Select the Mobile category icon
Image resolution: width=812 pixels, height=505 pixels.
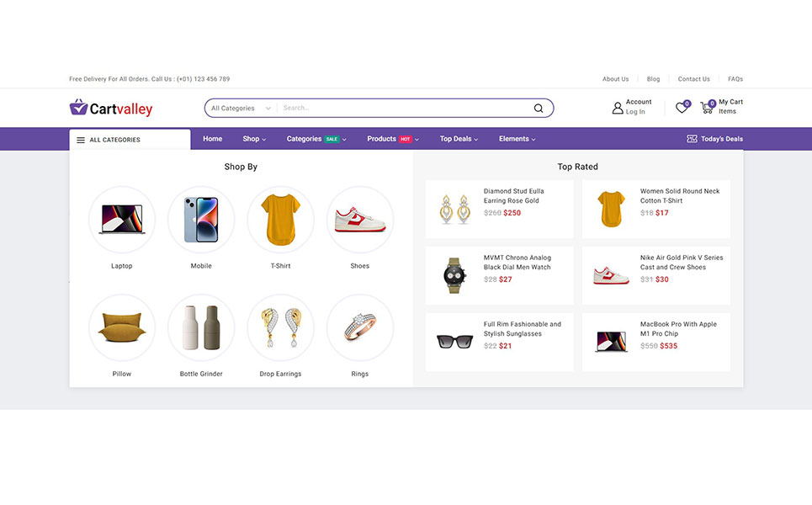pyautogui.click(x=201, y=220)
